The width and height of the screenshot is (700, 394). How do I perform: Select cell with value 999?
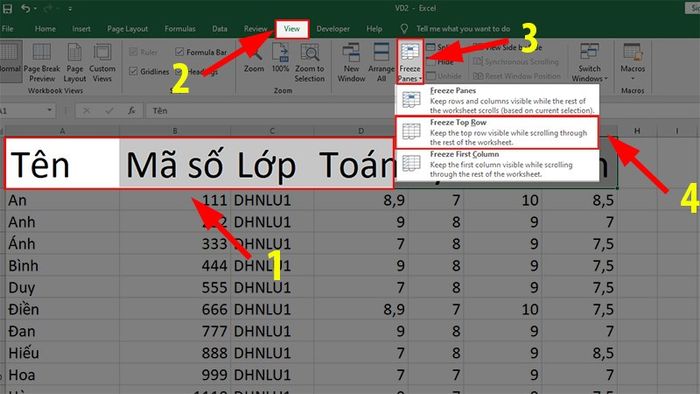tap(175, 375)
